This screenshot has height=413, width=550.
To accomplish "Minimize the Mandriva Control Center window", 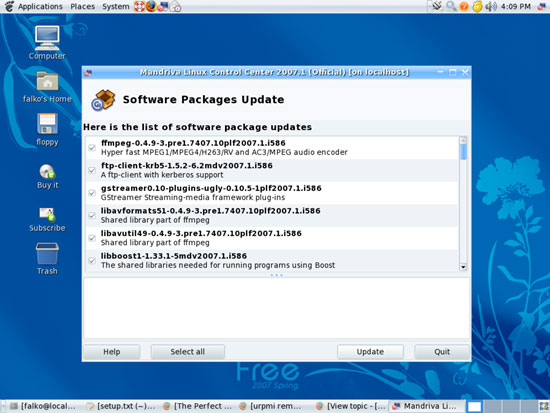I will pos(441,72).
